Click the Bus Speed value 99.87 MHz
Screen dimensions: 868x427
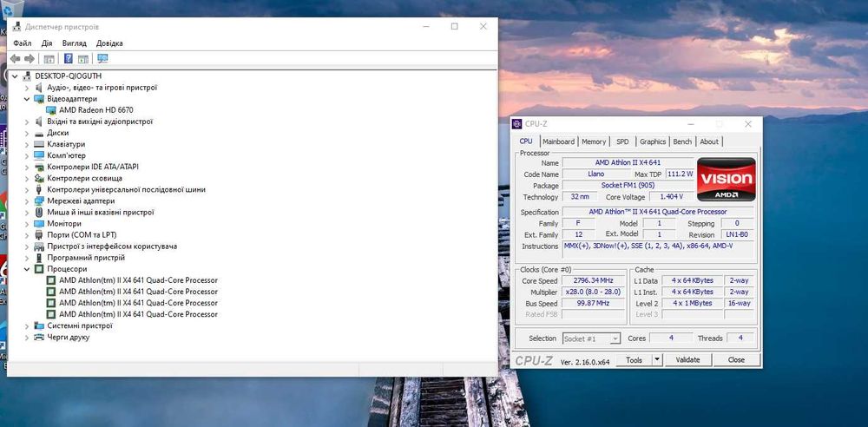click(594, 304)
